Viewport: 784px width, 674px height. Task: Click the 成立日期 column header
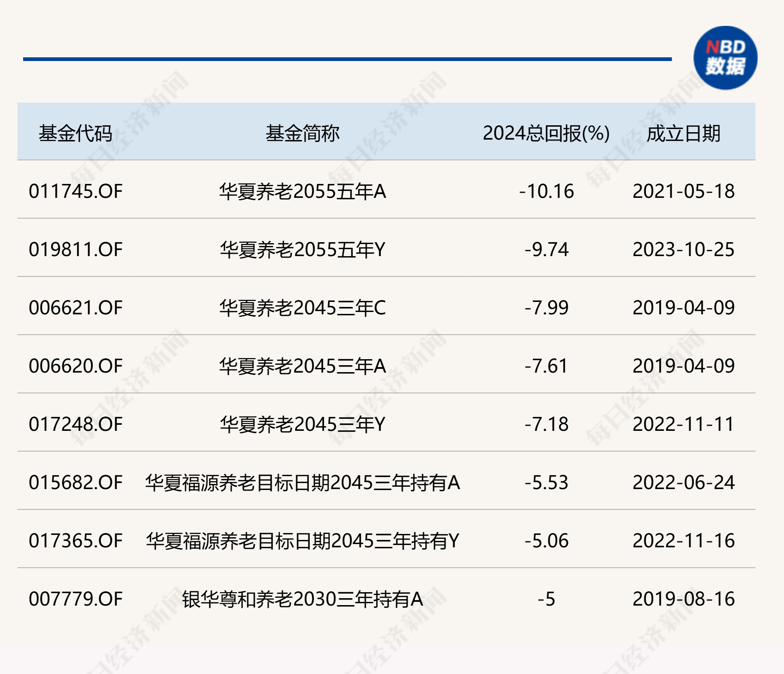coord(684,134)
